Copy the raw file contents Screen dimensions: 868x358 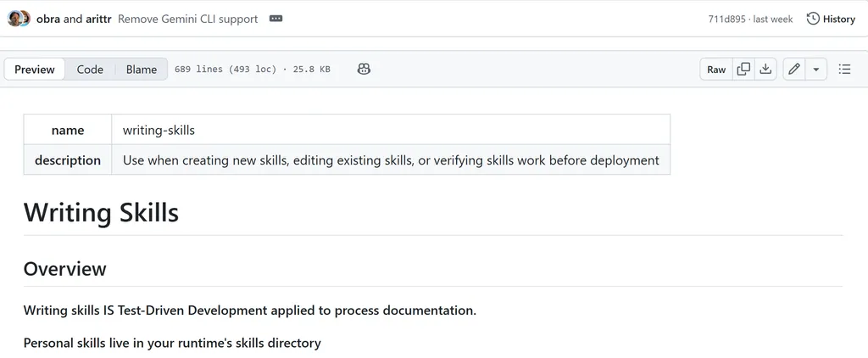pos(743,70)
